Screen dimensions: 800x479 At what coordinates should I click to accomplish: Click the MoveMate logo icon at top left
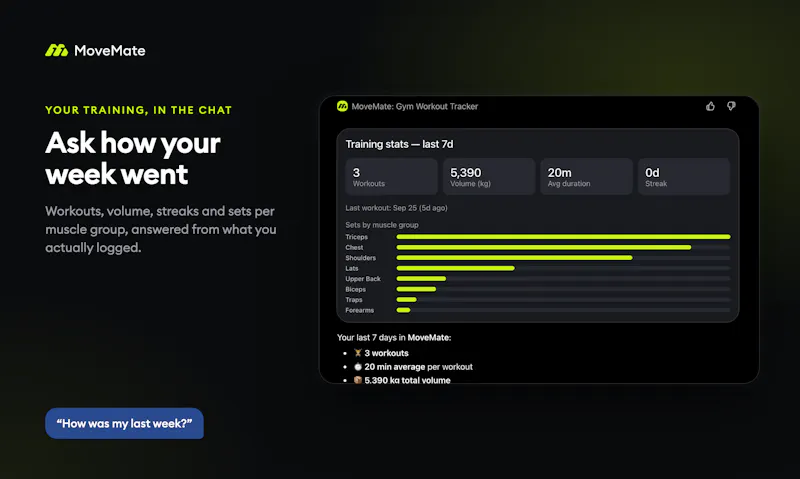click(x=57, y=51)
